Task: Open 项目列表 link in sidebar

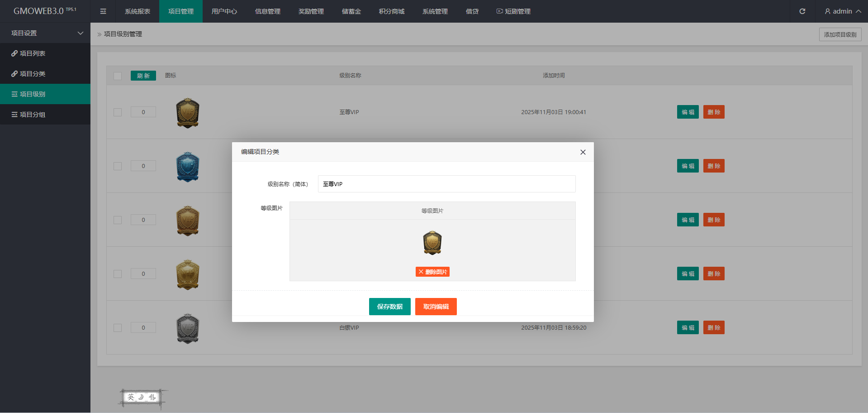Action: click(33, 53)
